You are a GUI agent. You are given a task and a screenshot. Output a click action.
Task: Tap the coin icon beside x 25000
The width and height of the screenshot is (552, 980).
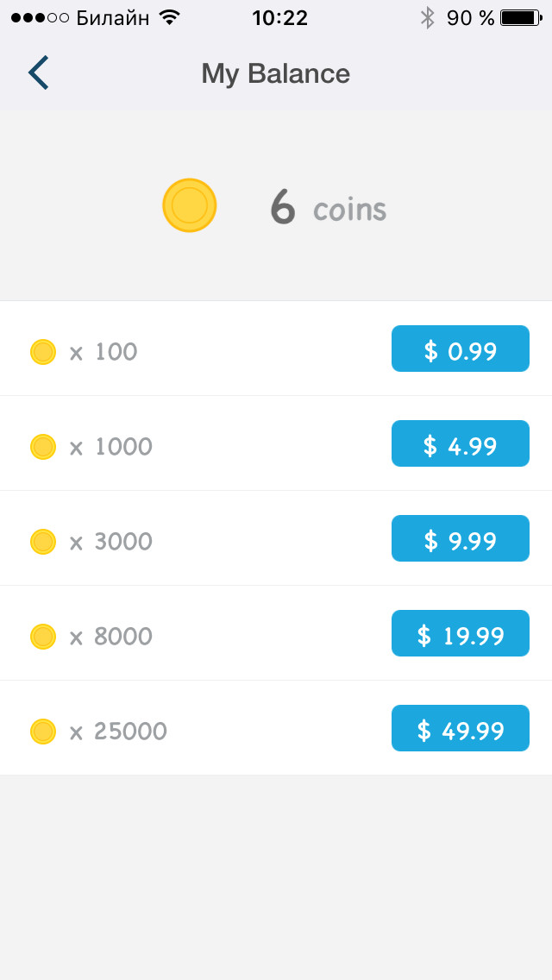click(x=43, y=732)
